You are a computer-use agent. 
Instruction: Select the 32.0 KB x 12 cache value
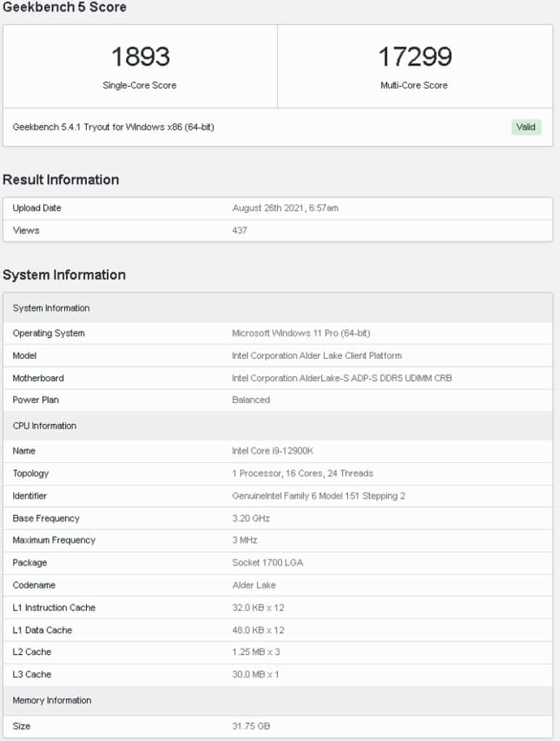[x=258, y=608]
